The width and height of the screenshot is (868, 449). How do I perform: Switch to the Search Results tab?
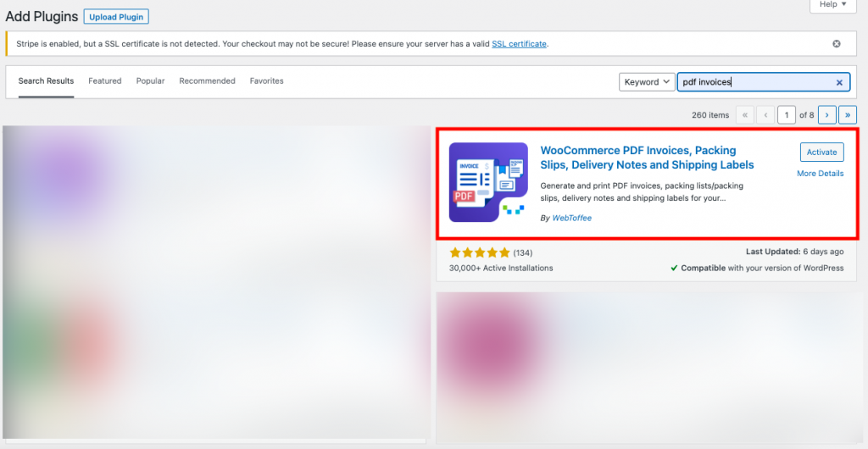point(46,81)
